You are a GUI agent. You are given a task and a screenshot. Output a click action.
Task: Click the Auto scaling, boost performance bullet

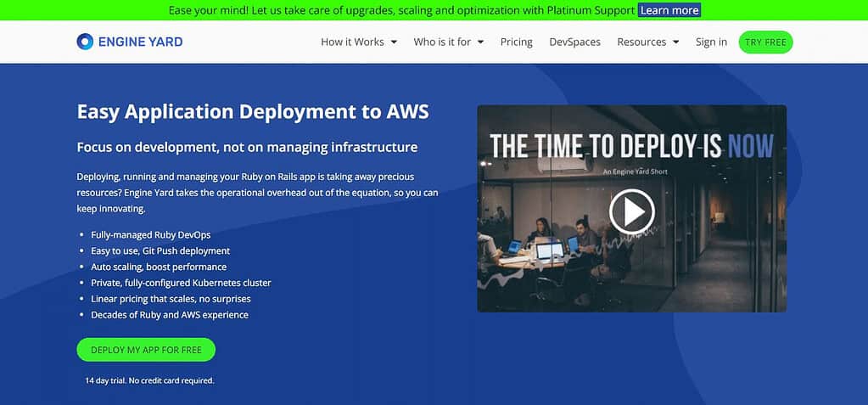(159, 267)
